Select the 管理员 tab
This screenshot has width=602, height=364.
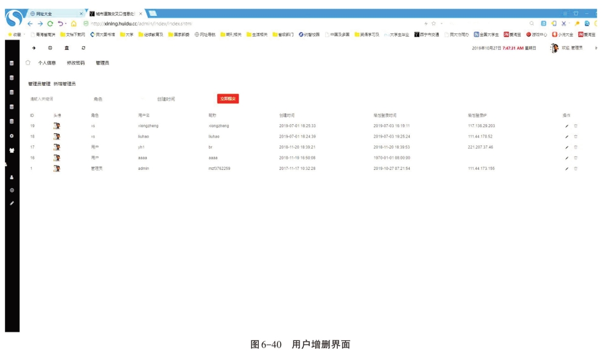pyautogui.click(x=102, y=63)
